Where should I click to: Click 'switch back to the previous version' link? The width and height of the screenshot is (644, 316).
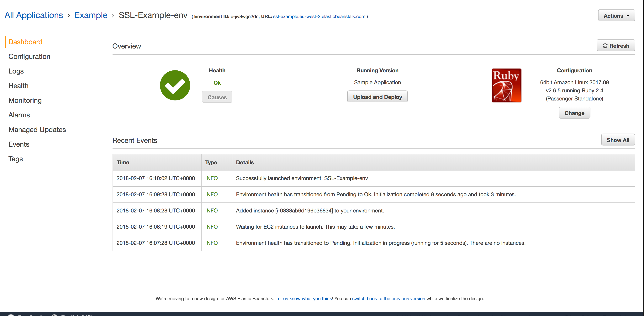388,298
